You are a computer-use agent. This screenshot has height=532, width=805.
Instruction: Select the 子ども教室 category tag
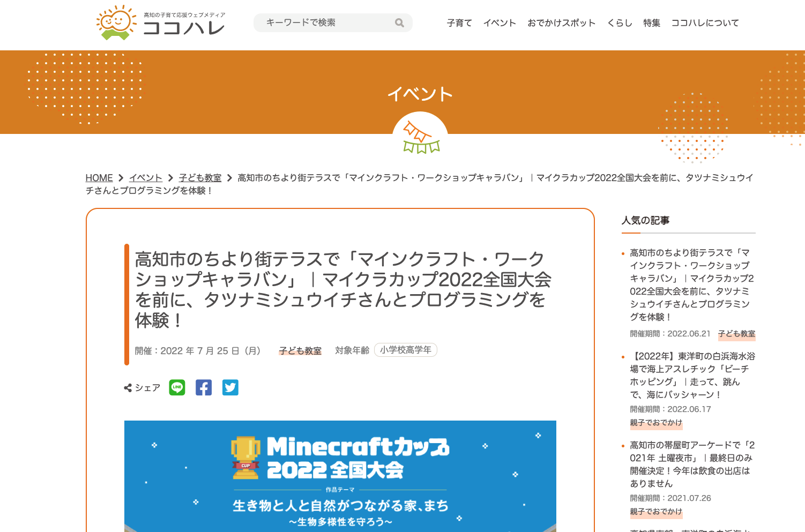click(x=300, y=350)
